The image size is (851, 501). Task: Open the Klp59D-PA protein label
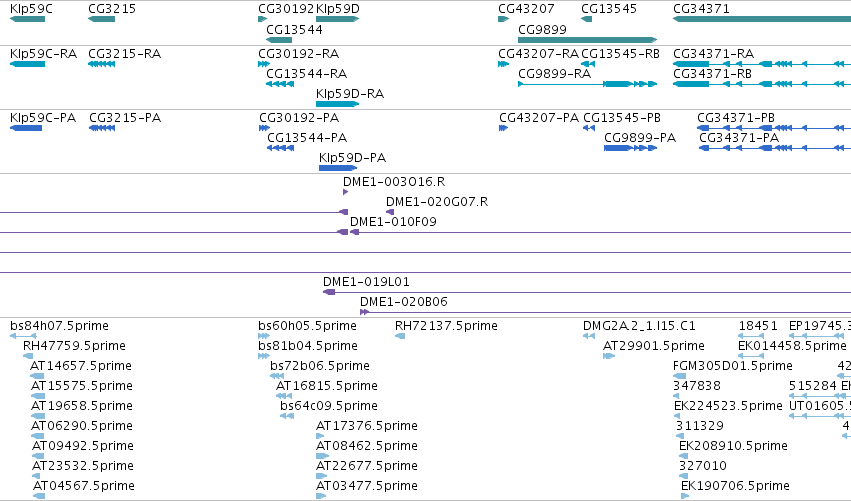(353, 157)
